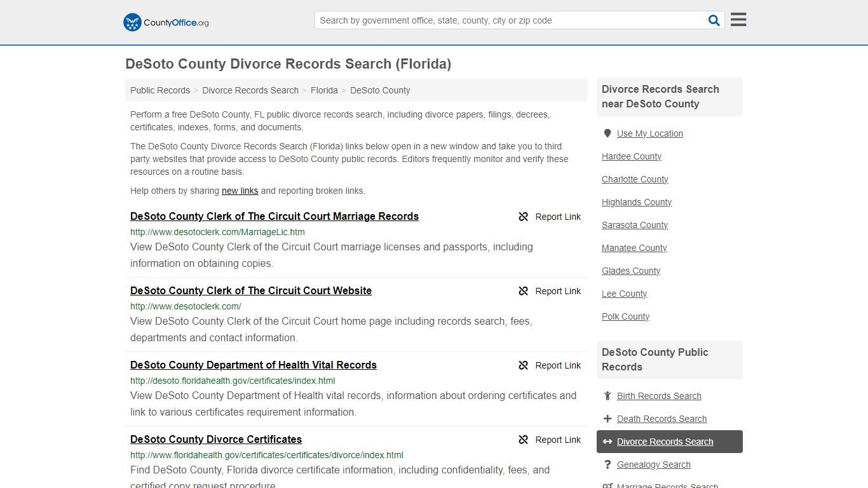Click the page heading DeSoto County Divorce Records Search
Screen dimensions: 868x488
coord(288,64)
